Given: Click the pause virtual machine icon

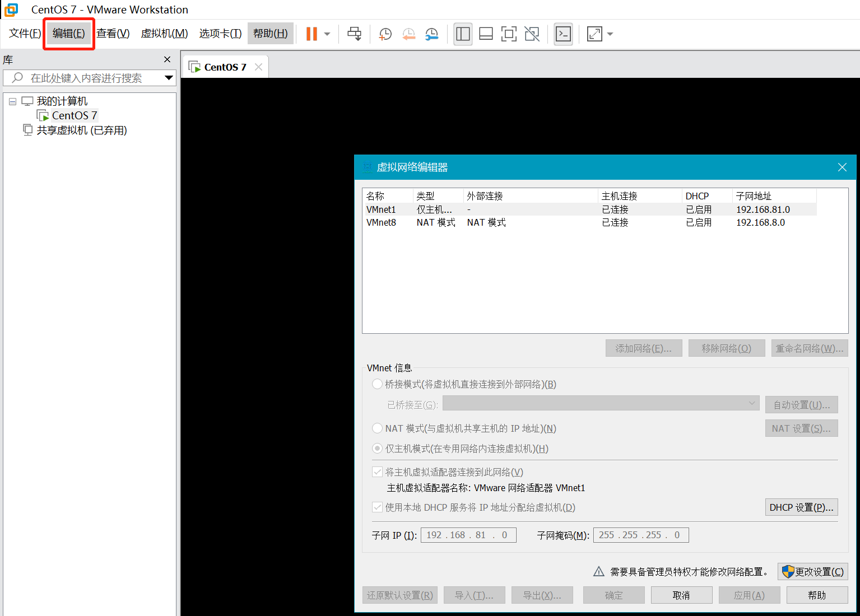Looking at the screenshot, I should [312, 34].
